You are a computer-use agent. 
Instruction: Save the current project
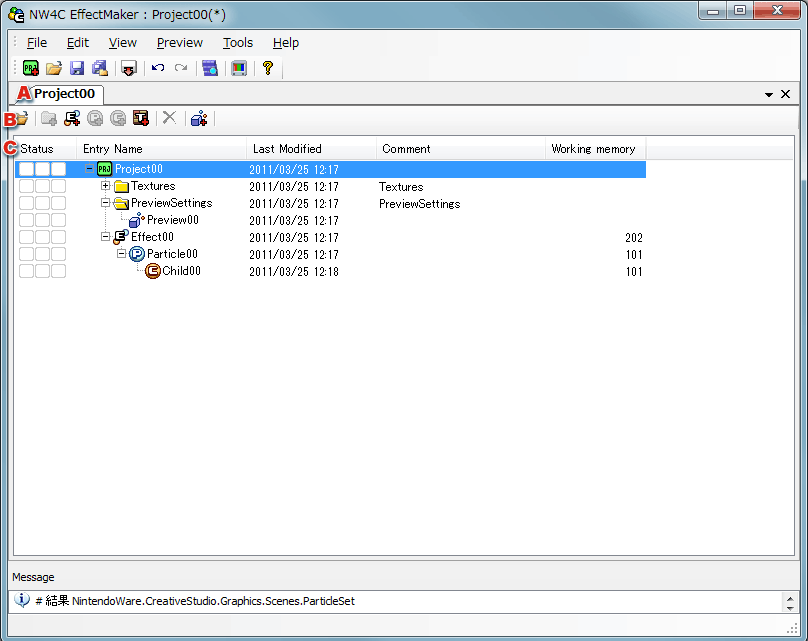pyautogui.click(x=77, y=68)
